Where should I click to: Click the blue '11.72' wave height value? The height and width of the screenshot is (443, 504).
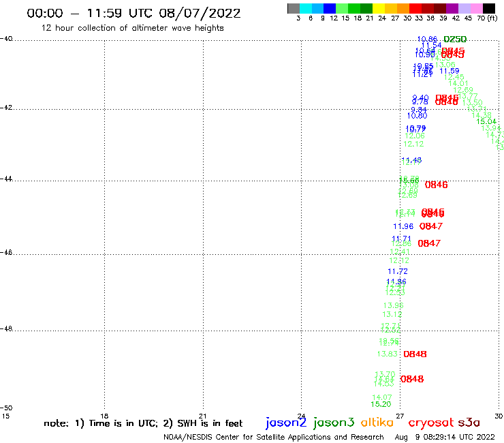pyautogui.click(x=398, y=271)
